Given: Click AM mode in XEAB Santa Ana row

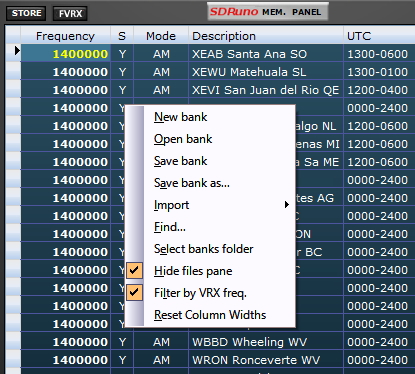Looking at the screenshot, I should [x=161, y=54].
